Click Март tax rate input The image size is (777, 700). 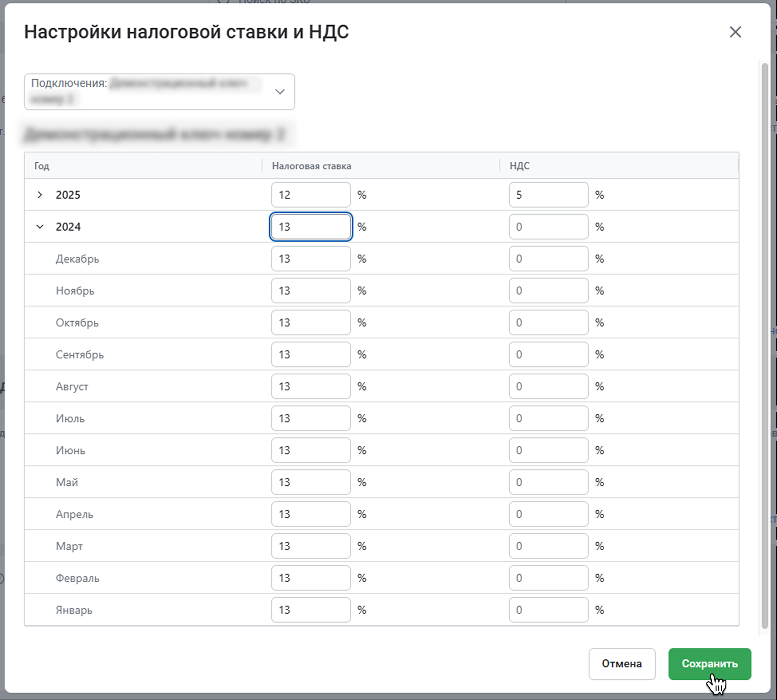(310, 546)
